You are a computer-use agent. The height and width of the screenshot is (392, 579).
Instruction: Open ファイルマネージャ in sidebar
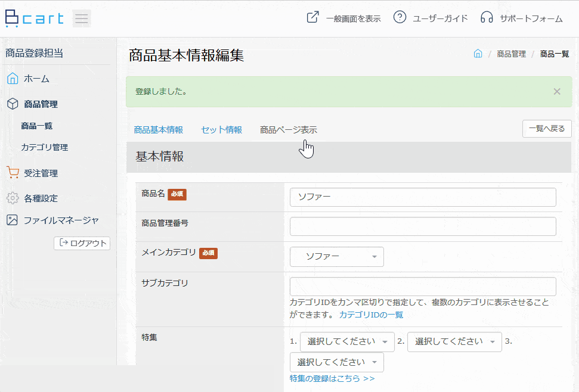click(x=61, y=220)
